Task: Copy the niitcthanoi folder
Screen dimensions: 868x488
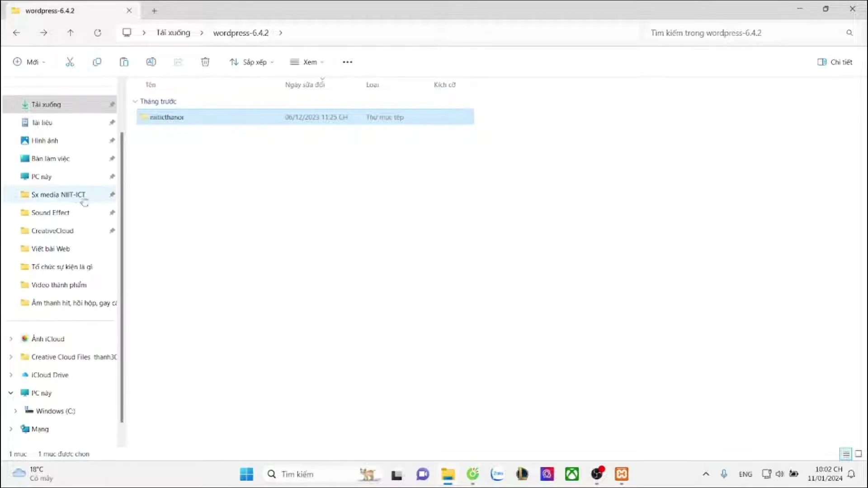Action: 97,61
